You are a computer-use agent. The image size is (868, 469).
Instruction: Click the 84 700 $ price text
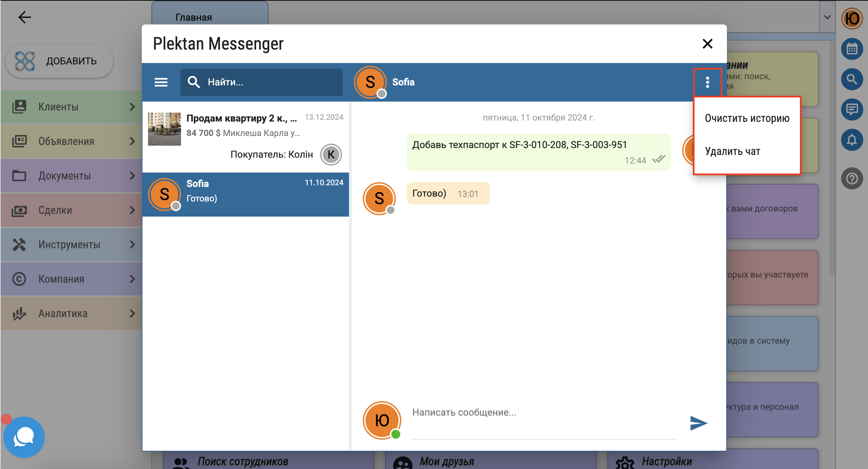(203, 133)
